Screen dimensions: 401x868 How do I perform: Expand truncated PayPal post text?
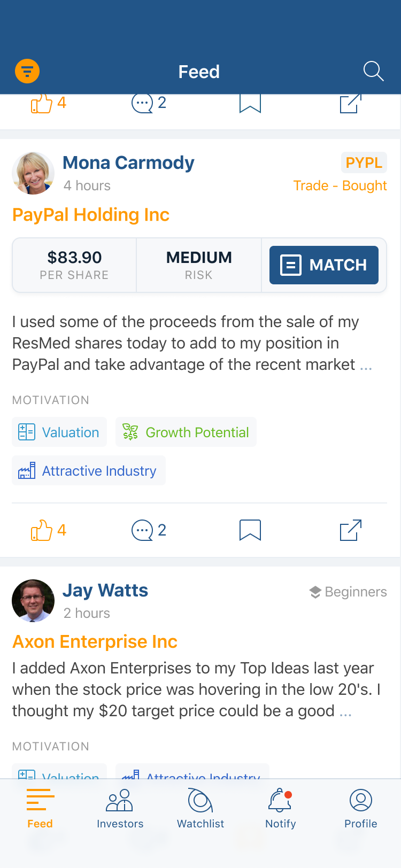click(x=366, y=366)
